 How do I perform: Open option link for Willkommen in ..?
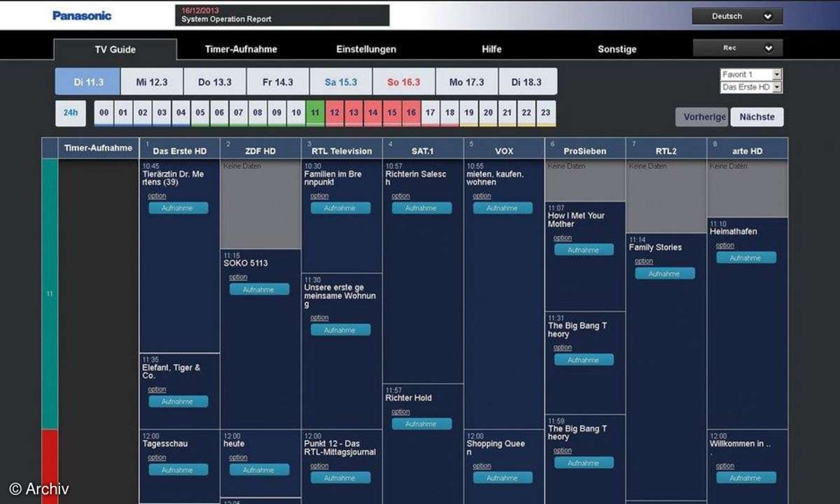tap(724, 465)
